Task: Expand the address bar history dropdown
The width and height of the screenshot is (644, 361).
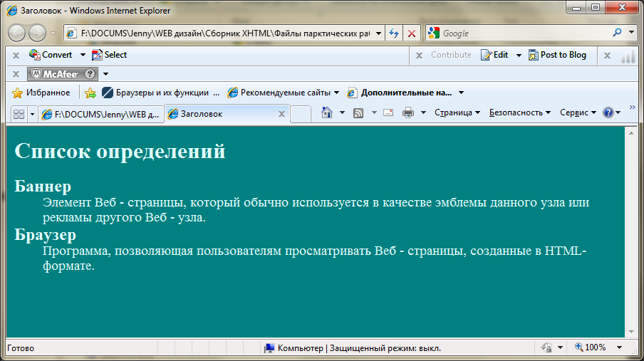Action: pyautogui.click(x=378, y=33)
